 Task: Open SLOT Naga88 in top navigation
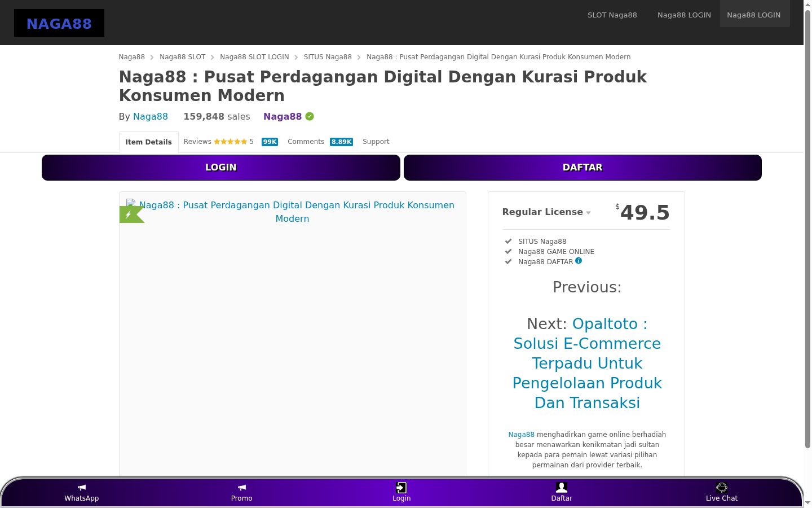coord(612,15)
